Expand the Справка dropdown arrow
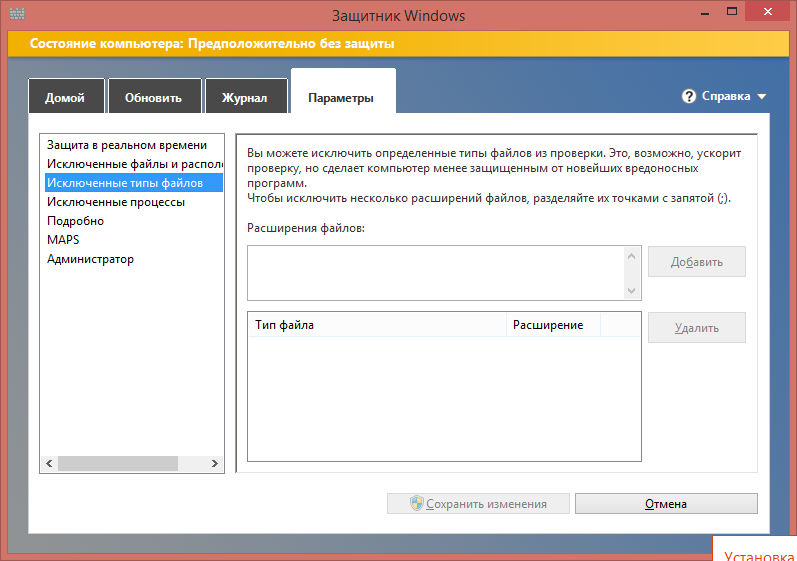This screenshot has height=561, width=797. tap(761, 97)
